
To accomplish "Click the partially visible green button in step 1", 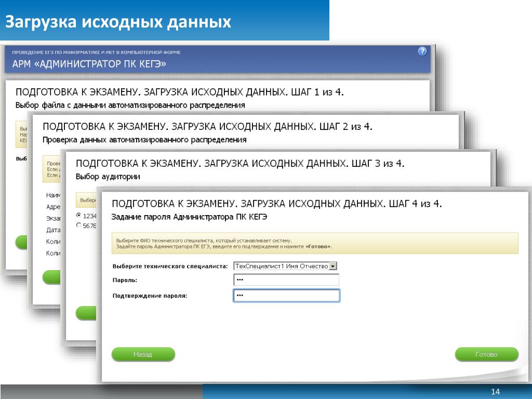I will (x=21, y=242).
